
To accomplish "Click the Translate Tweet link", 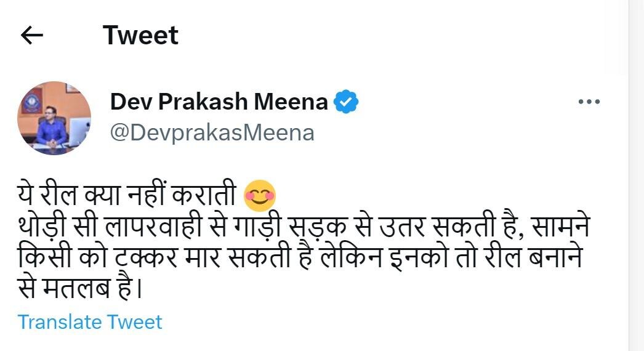I will (x=90, y=321).
